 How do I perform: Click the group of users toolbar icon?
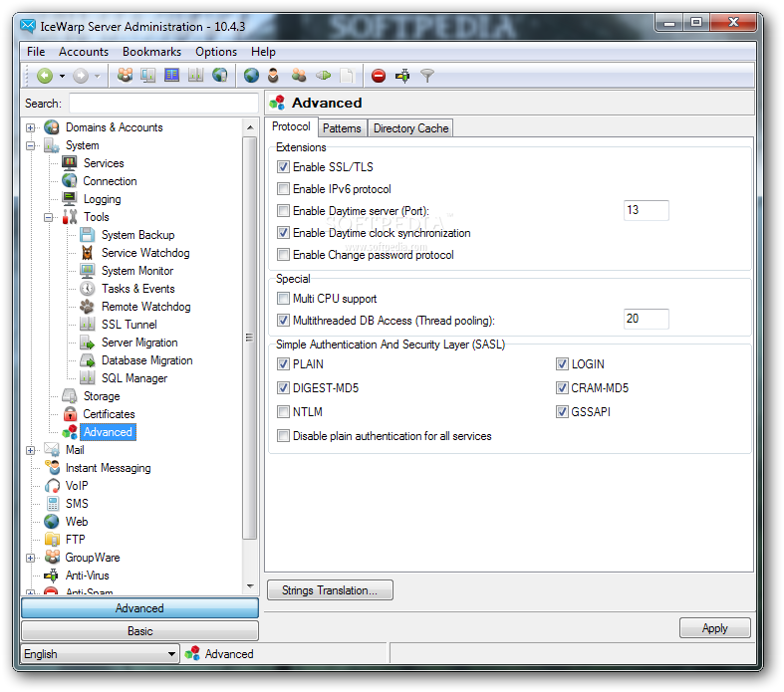coord(125,76)
